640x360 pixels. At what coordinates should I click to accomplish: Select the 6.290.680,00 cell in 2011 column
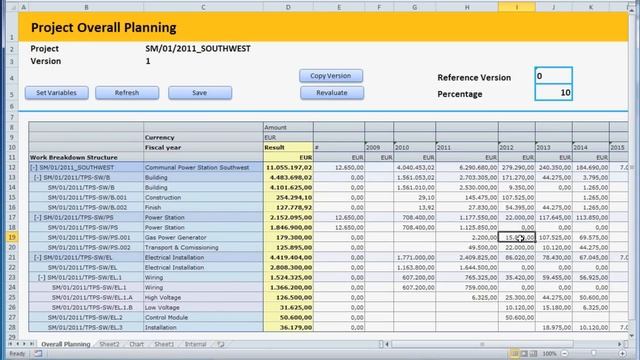point(467,167)
